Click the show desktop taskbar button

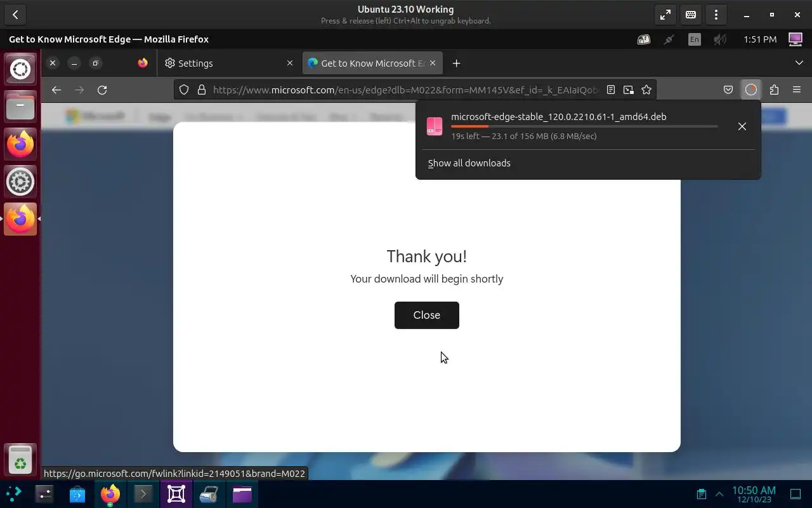tap(796, 494)
